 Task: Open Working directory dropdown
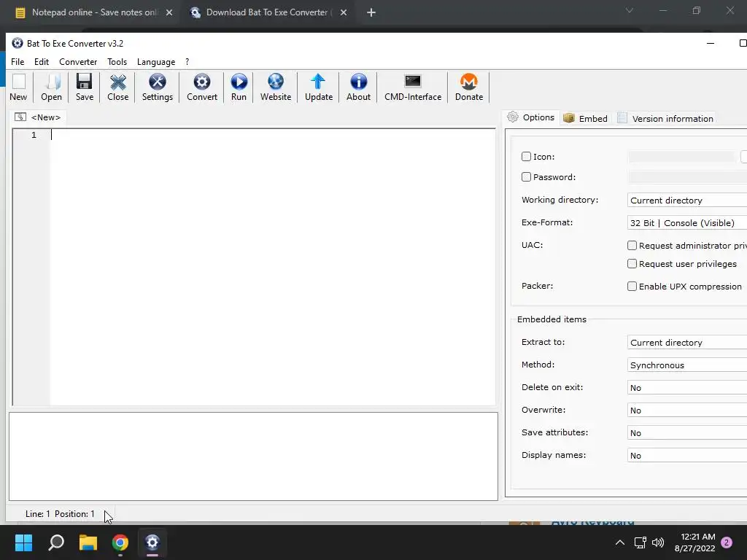coord(687,201)
